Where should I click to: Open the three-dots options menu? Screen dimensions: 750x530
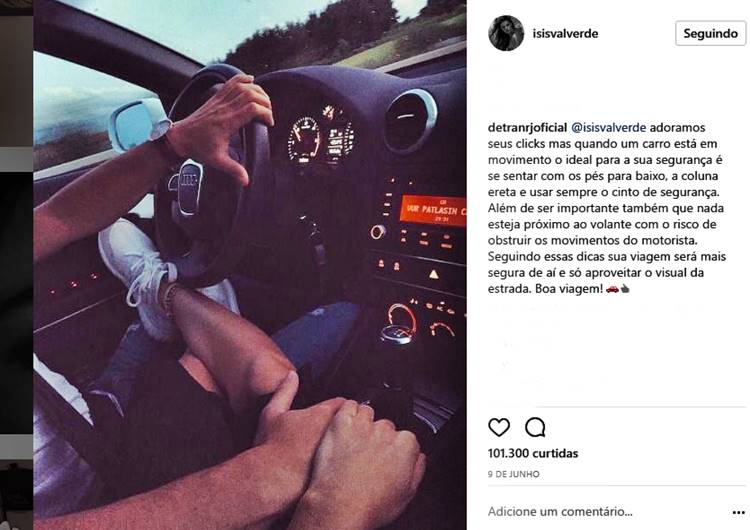[739, 512]
